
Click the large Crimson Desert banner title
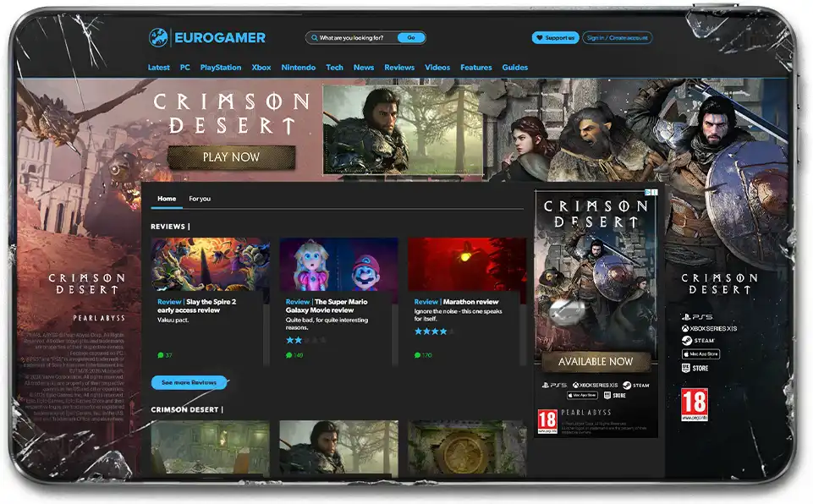(231, 113)
